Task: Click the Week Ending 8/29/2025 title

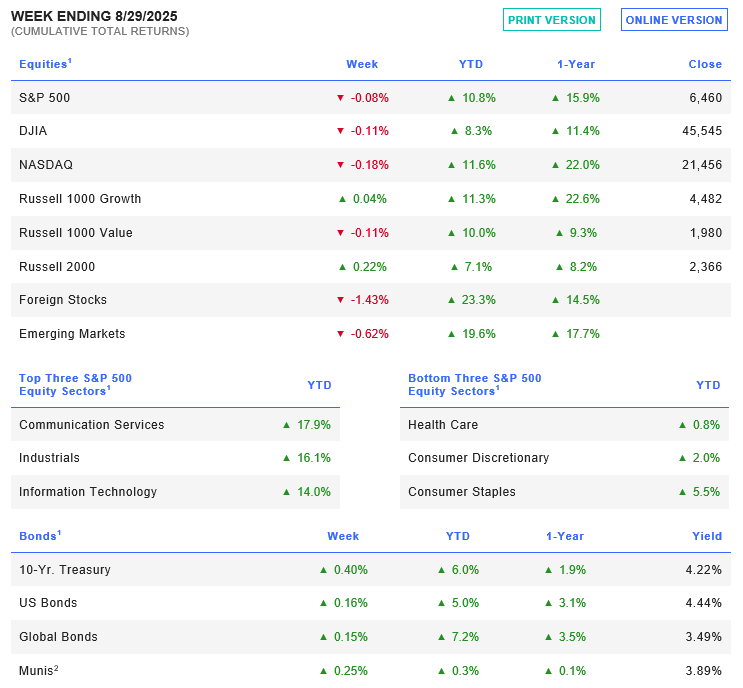Action: click(x=94, y=16)
